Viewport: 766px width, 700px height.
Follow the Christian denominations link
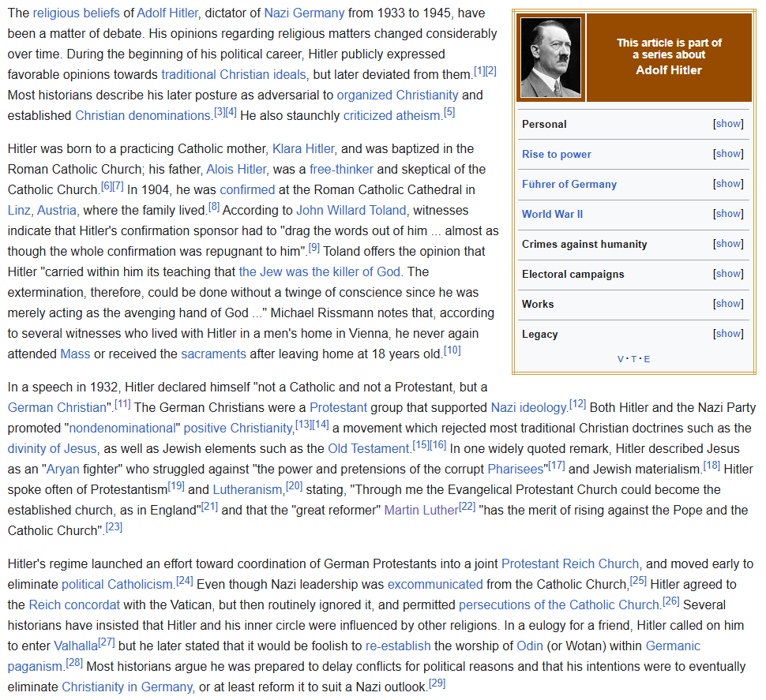(142, 116)
